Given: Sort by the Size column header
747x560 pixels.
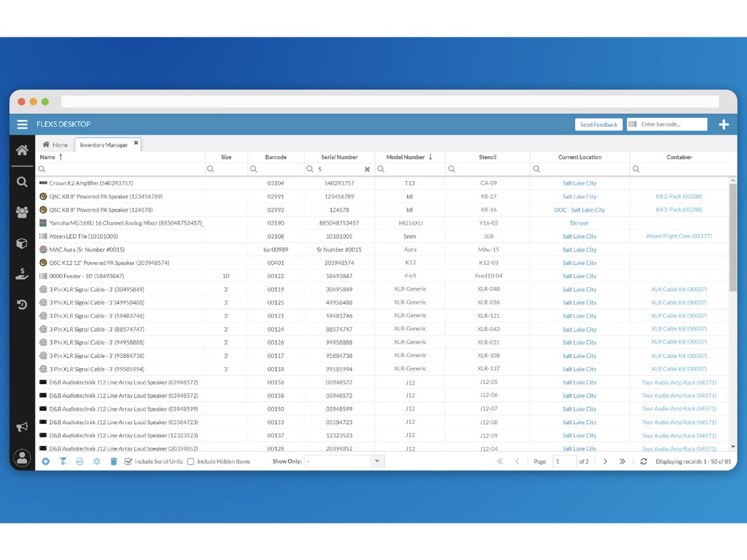Looking at the screenshot, I should 227,157.
